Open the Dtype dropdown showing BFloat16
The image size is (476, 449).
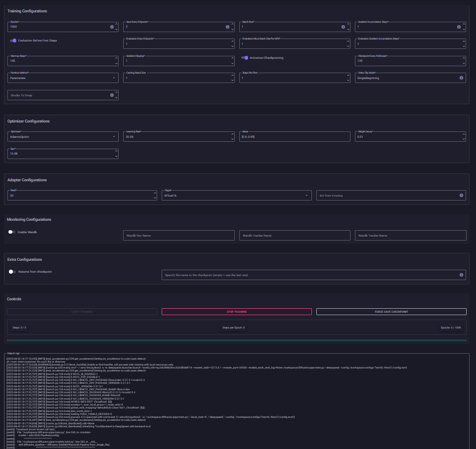pyautogui.click(x=237, y=196)
